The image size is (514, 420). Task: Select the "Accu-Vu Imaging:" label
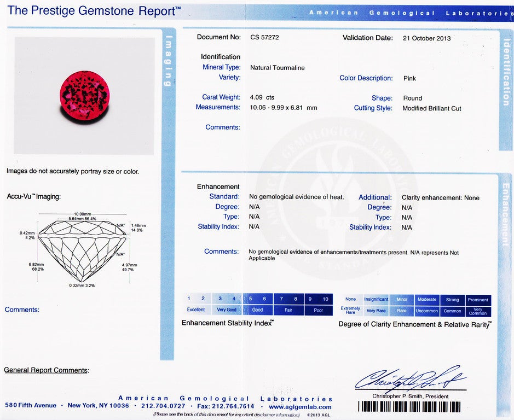coord(34,196)
